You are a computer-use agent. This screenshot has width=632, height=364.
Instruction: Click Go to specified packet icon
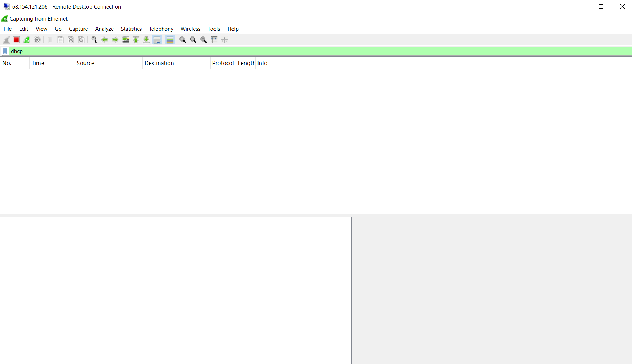126,40
